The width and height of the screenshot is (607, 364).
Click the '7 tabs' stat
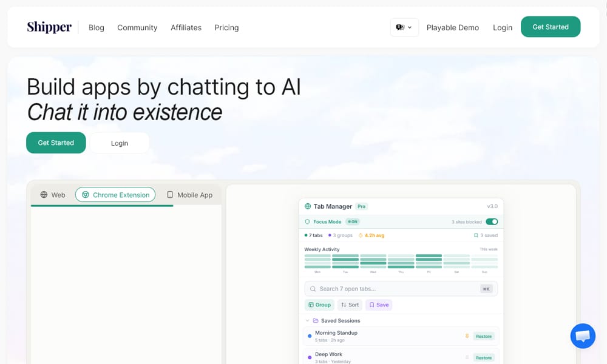pyautogui.click(x=314, y=235)
